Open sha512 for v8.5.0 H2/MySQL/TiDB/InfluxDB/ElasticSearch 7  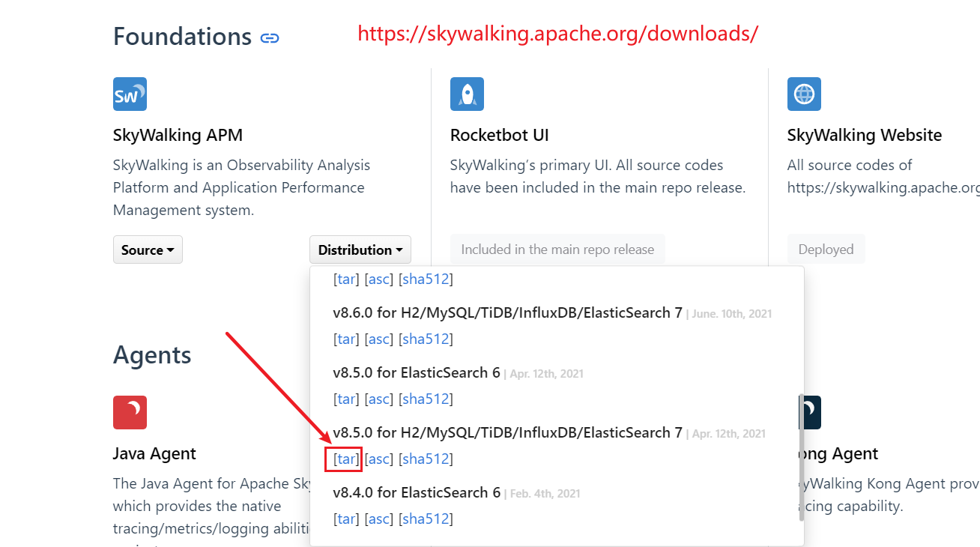pos(426,459)
